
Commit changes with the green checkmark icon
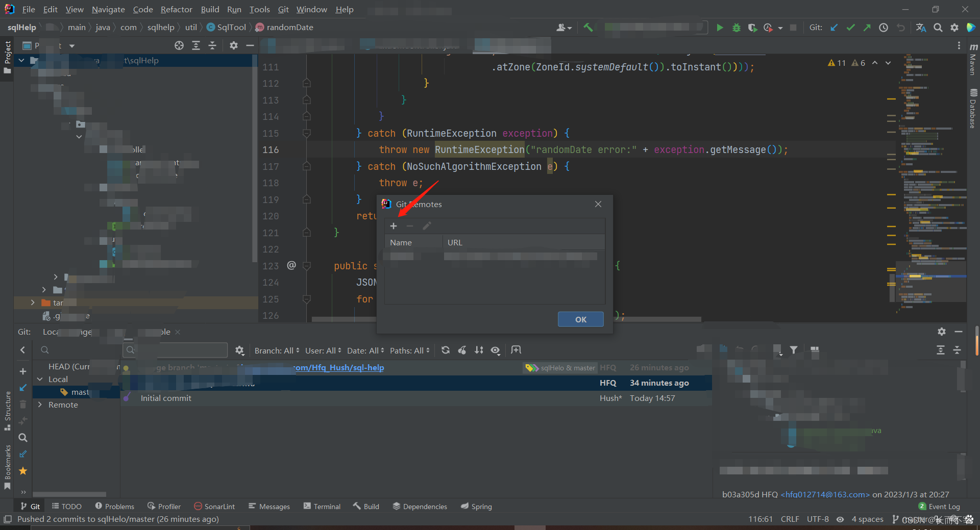(850, 28)
